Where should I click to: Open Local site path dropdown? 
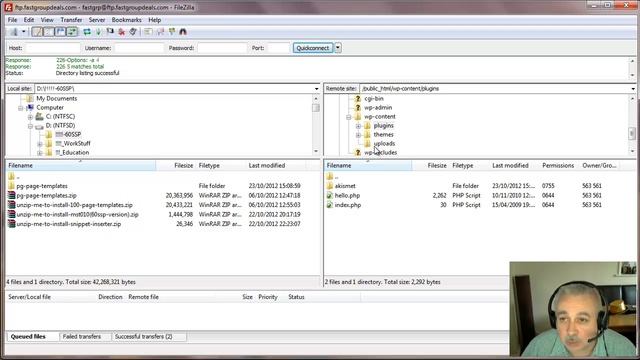(x=316, y=89)
